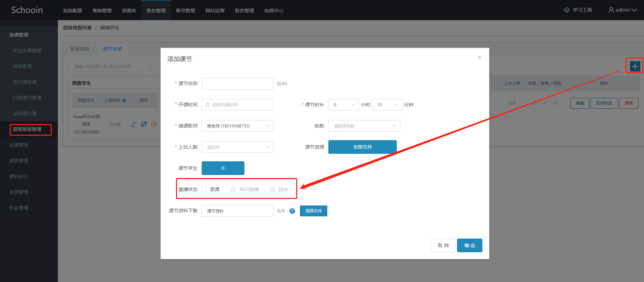644x282 pixels.
Task: Click the red 删除 button
Action: [x=629, y=103]
